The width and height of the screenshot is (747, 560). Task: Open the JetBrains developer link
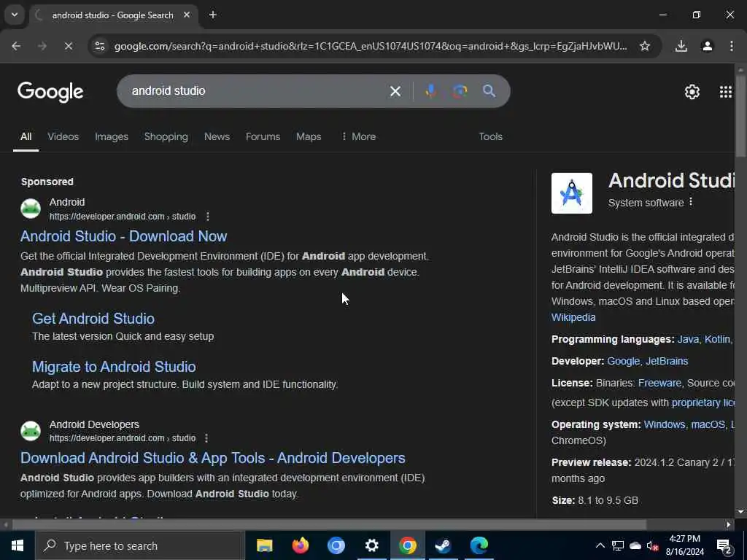click(667, 362)
